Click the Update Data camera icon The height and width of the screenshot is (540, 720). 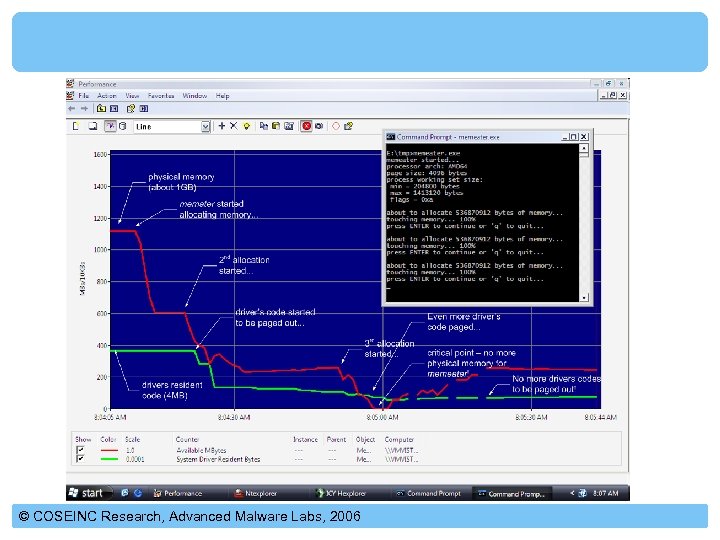point(319,126)
